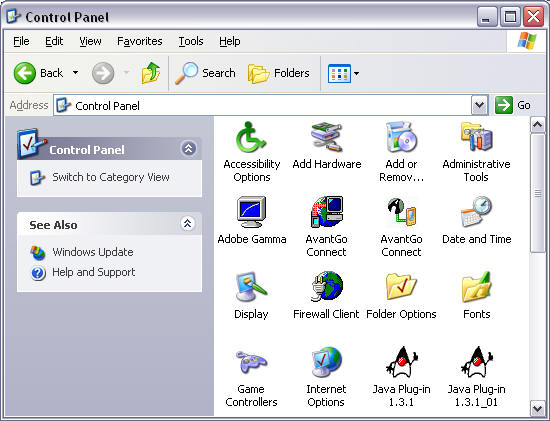Open the Tools menu
Screen dimensions: 550x421
point(191,41)
